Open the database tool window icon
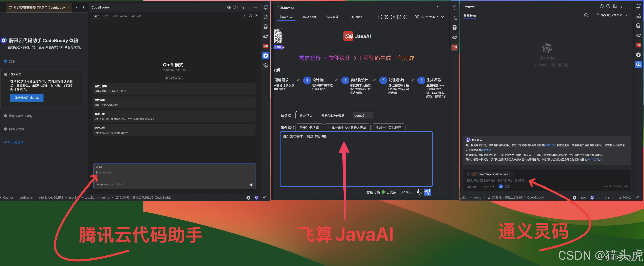The height and width of the screenshot is (266, 644). pos(265,26)
